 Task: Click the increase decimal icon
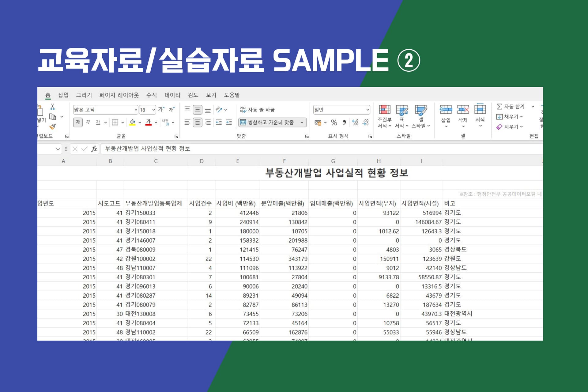(x=355, y=123)
